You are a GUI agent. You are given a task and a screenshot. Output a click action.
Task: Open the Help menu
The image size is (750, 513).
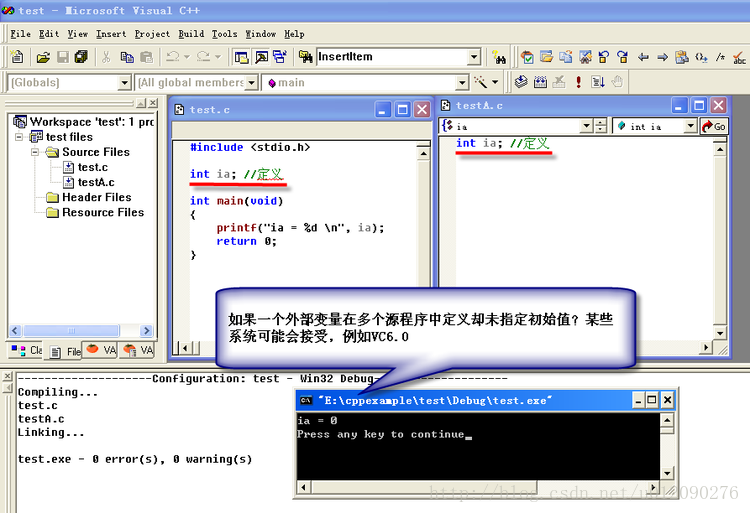[294, 34]
